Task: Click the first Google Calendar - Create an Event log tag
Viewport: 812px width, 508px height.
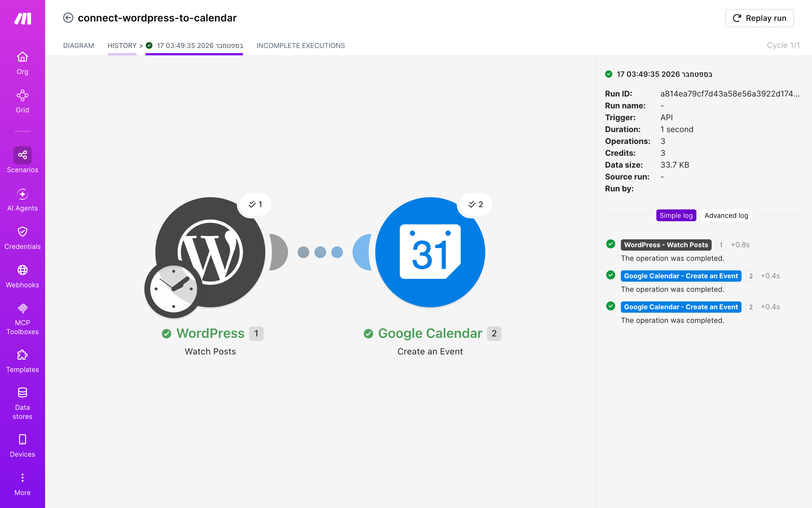Action: tap(681, 276)
